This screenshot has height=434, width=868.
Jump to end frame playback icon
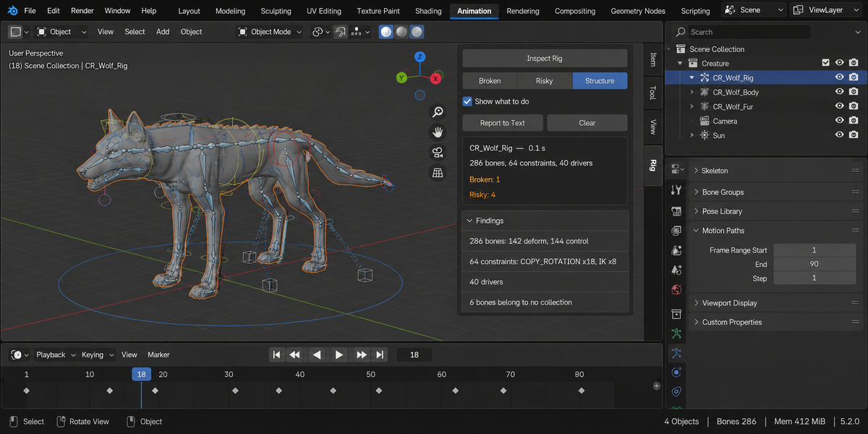tap(380, 354)
